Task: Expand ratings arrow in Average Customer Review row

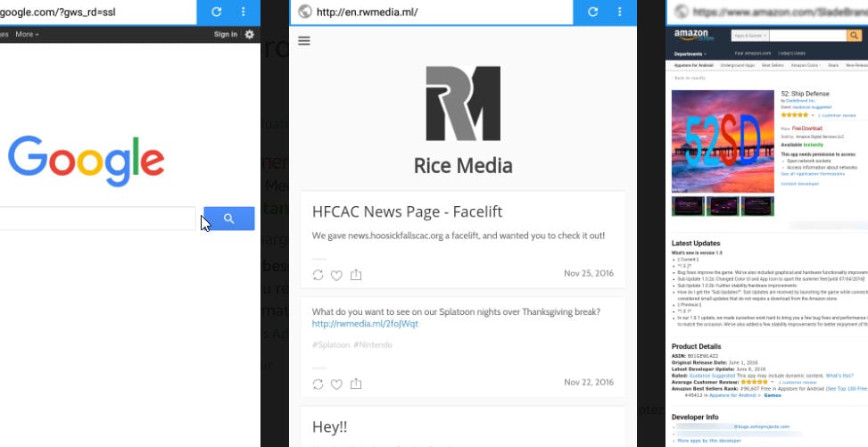Action: tap(773, 382)
